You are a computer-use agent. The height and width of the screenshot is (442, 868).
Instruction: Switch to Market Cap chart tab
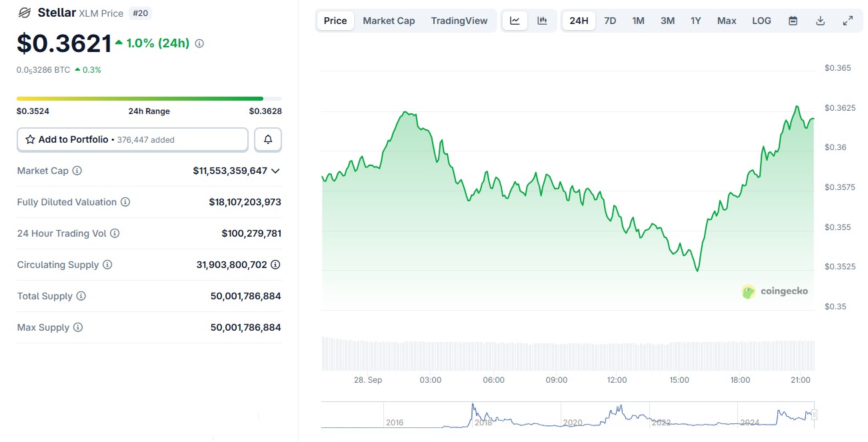coord(389,21)
